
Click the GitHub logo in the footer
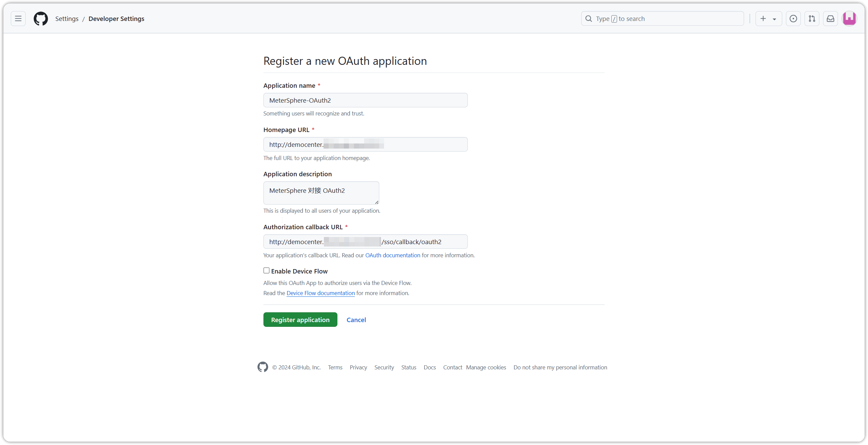click(x=262, y=367)
